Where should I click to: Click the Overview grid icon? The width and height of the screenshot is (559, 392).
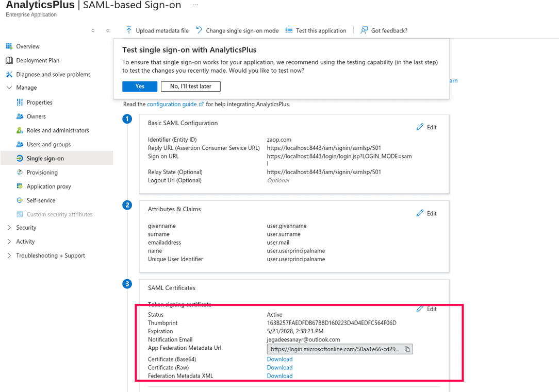click(9, 46)
